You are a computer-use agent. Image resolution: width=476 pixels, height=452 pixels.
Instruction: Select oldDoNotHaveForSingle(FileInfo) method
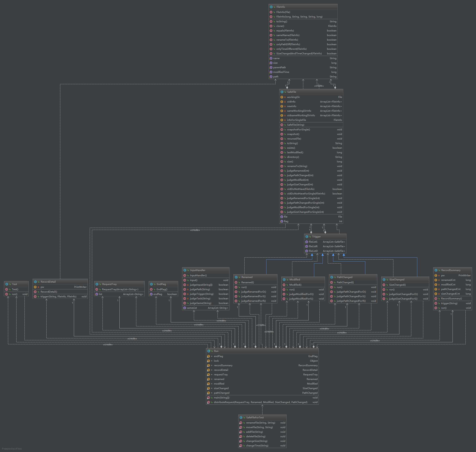pyautogui.click(x=311, y=194)
